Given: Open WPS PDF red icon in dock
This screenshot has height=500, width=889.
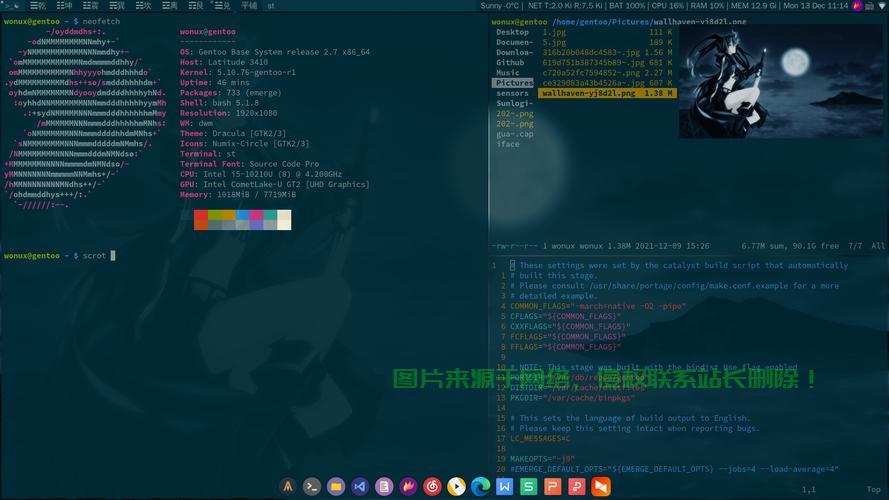Looking at the screenshot, I should pos(577,486).
